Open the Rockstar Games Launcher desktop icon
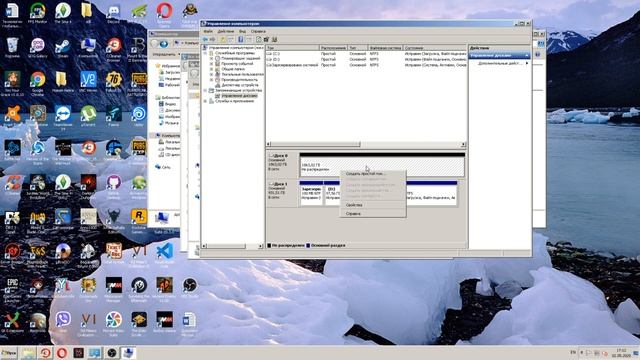 [x=139, y=218]
